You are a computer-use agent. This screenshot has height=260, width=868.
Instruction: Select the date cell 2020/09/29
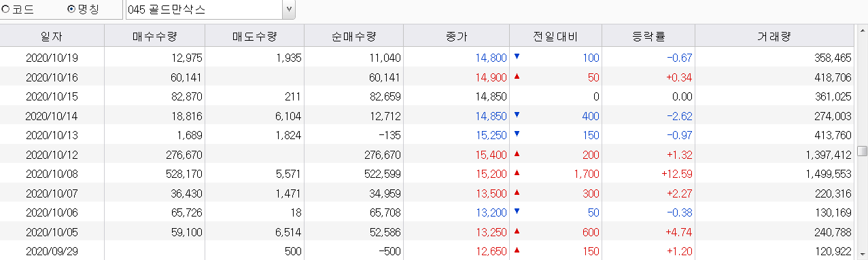tap(52, 251)
